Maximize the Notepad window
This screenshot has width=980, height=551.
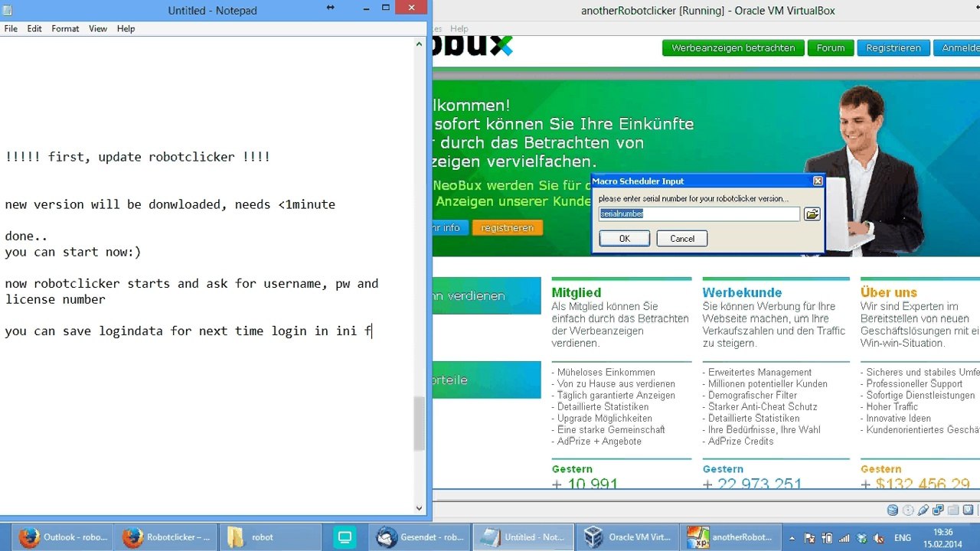[x=386, y=8]
